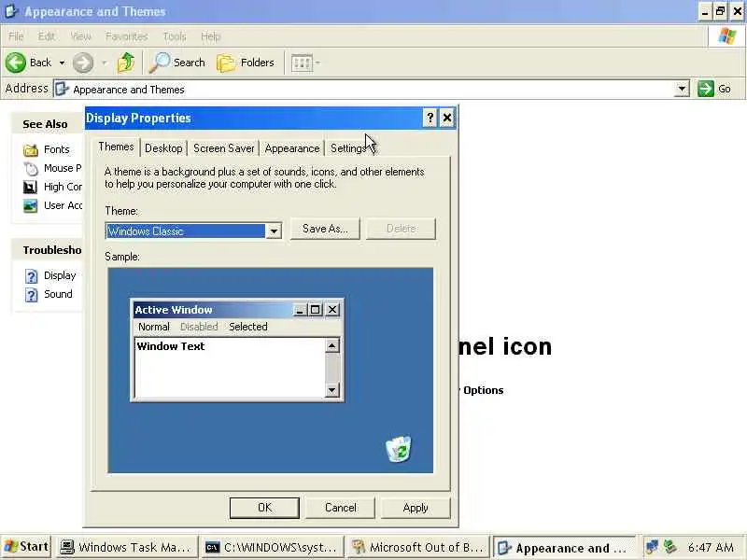Click the sample window scroll-down arrow
Image resolution: width=747 pixels, height=560 pixels.
click(332, 390)
